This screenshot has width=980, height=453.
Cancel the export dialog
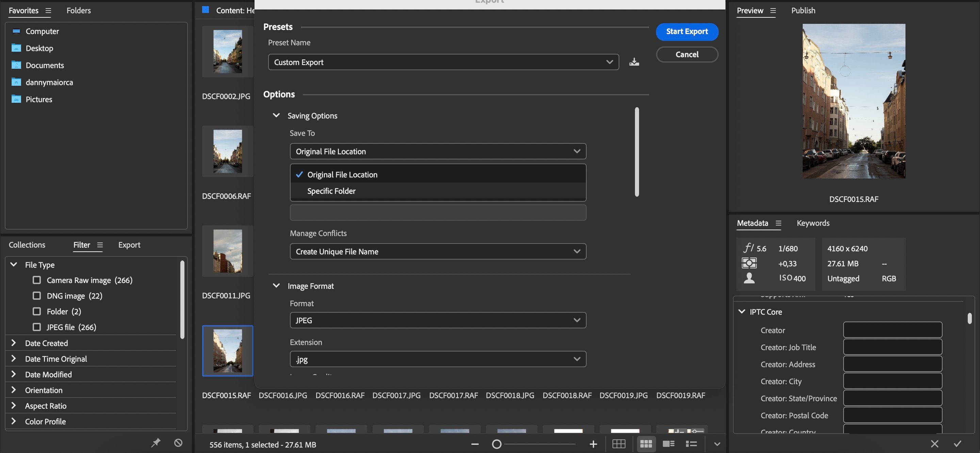coord(687,54)
